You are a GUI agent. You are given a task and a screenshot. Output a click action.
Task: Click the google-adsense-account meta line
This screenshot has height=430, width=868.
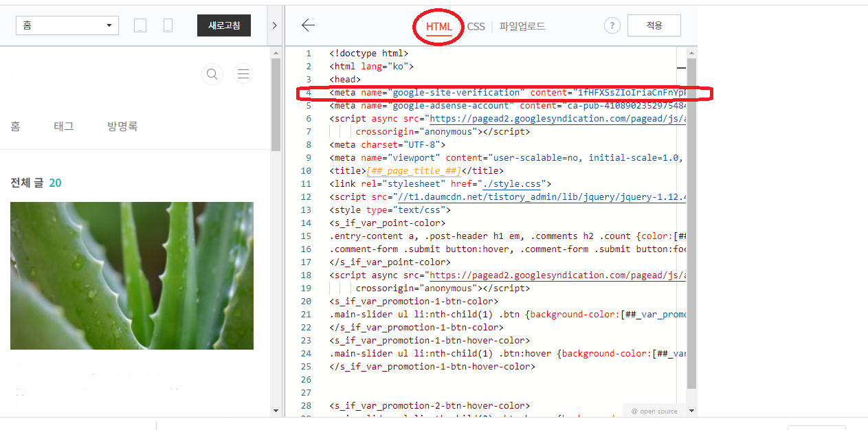[x=508, y=105]
